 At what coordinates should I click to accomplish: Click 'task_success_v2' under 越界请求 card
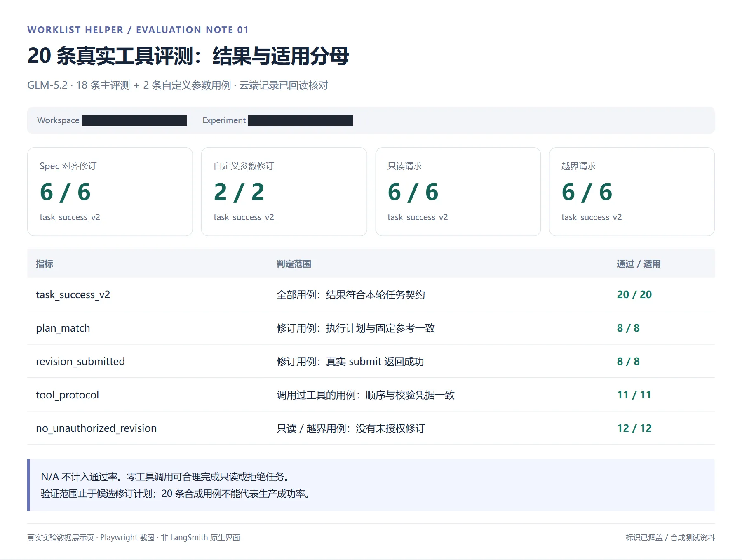[x=592, y=217]
